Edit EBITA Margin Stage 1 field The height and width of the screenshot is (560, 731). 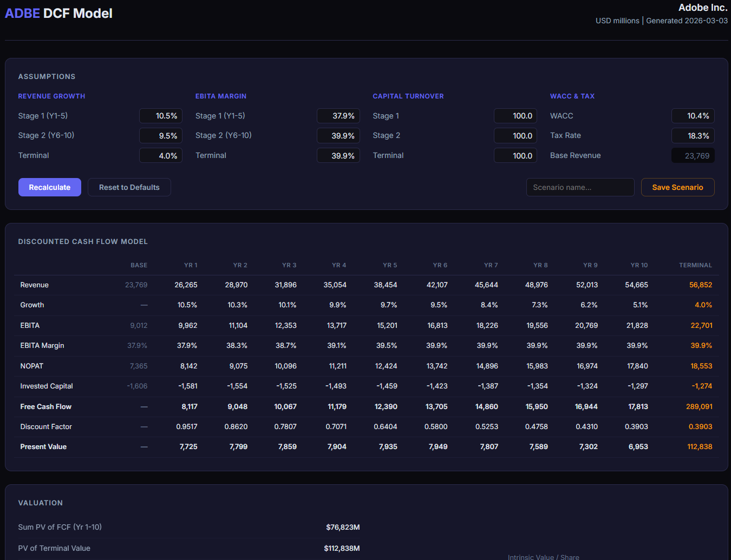[x=338, y=116]
